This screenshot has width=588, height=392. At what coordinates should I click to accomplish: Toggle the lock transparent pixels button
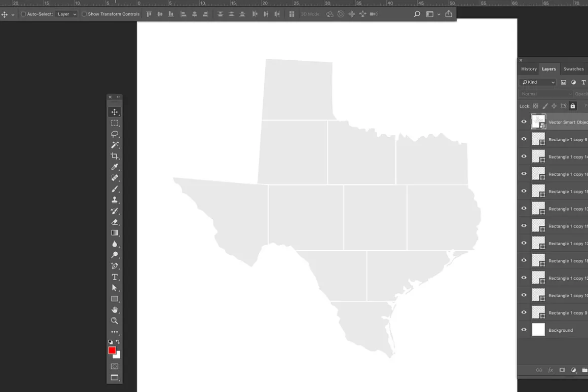coord(535,106)
